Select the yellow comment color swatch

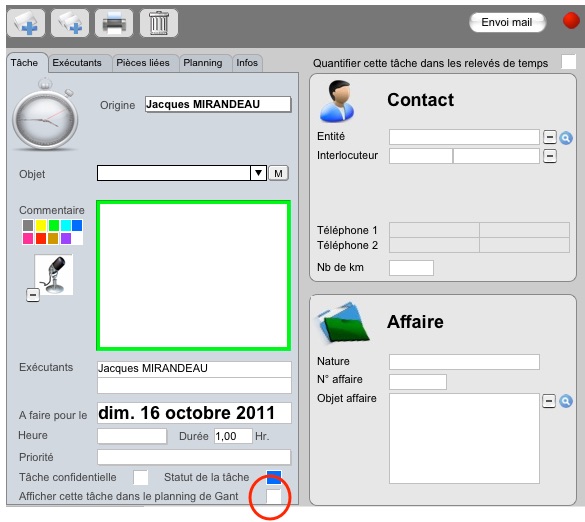(41, 225)
